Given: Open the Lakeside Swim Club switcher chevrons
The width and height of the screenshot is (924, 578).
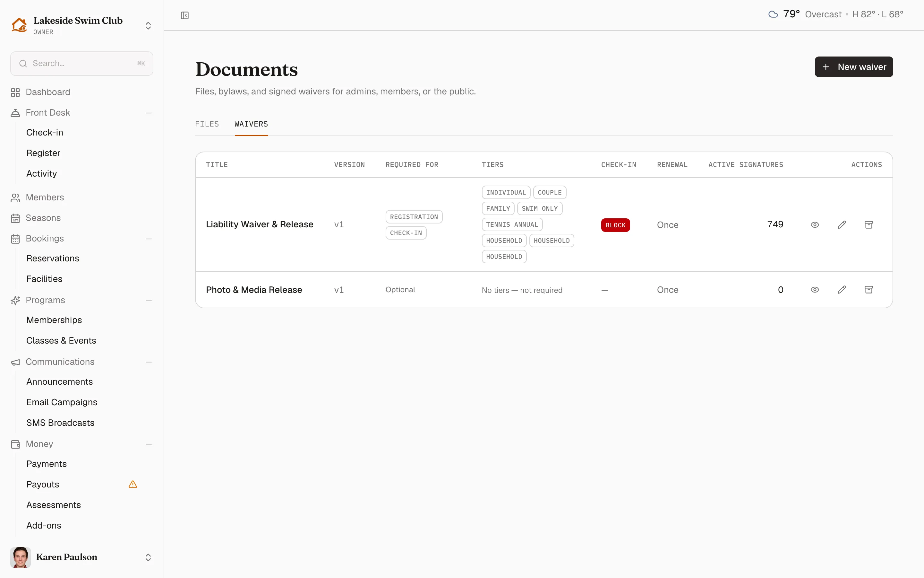Looking at the screenshot, I should [x=148, y=26].
